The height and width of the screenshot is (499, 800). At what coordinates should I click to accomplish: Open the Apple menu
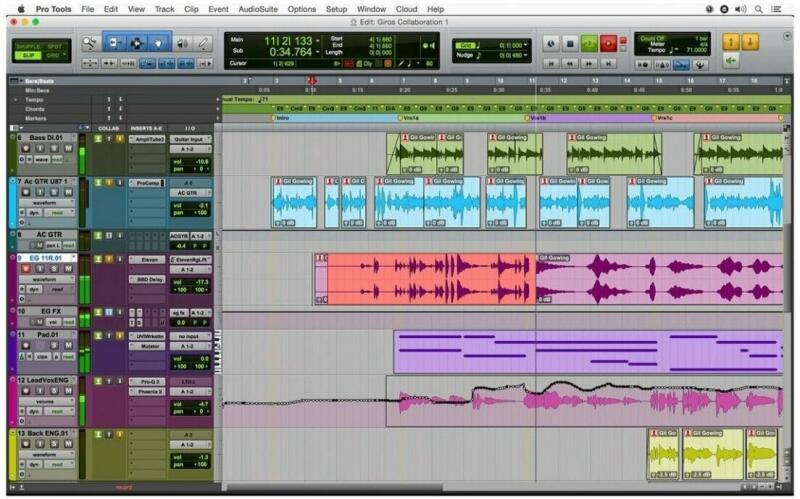coord(21,9)
